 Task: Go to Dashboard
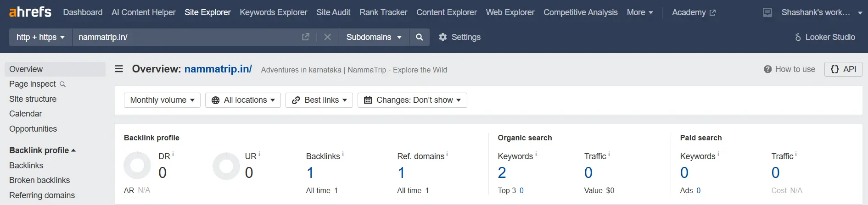pyautogui.click(x=83, y=12)
